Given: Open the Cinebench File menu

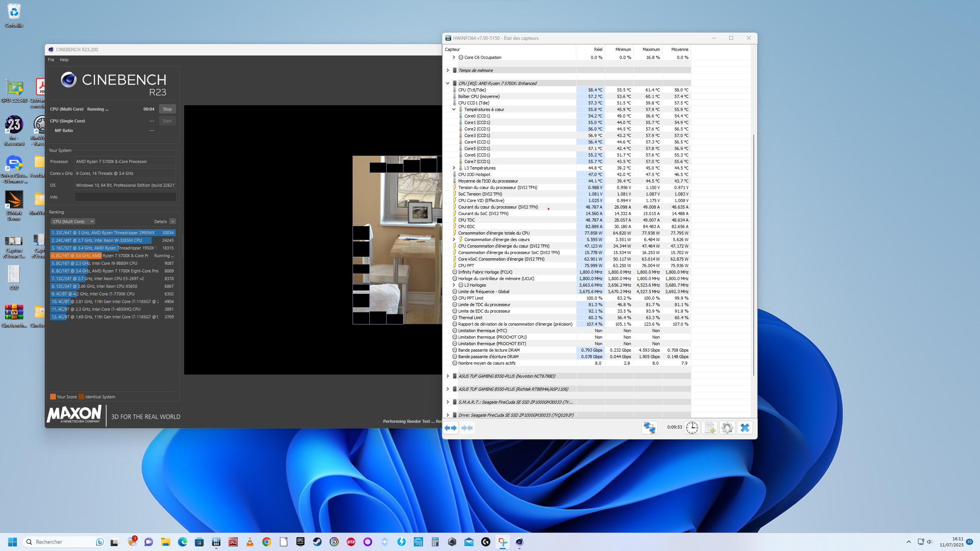Looking at the screenshot, I should 51,60.
